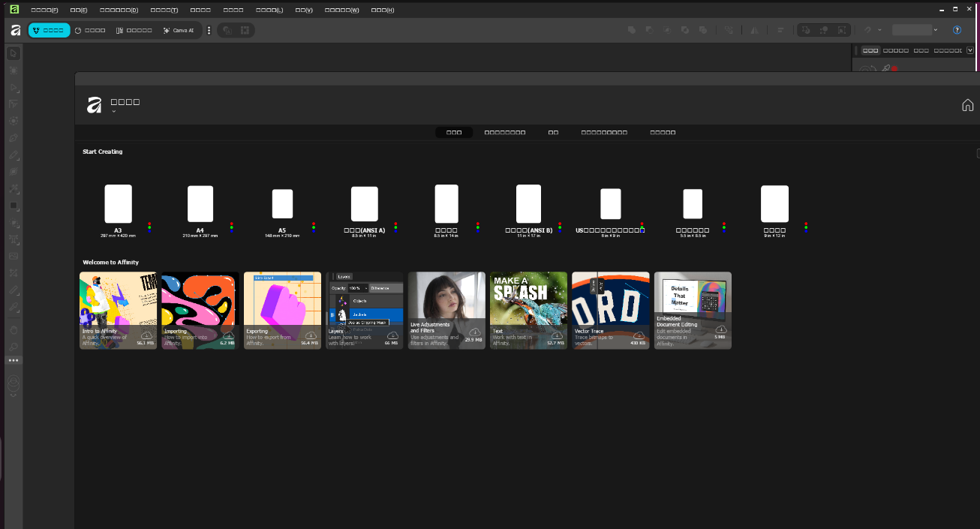Screen dimensions: 980x529
Task: Choose the ANSI A 8.5 x 11 in preset
Action: pos(365,204)
